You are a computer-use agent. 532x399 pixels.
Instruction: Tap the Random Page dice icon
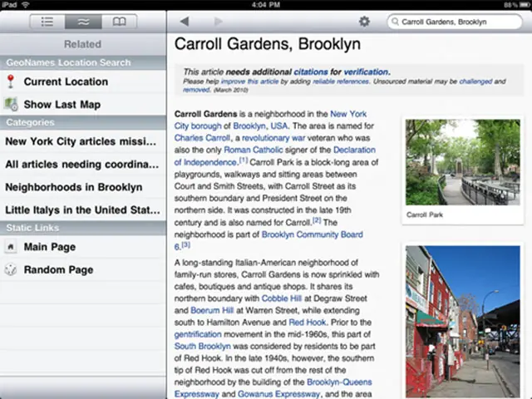click(x=11, y=269)
